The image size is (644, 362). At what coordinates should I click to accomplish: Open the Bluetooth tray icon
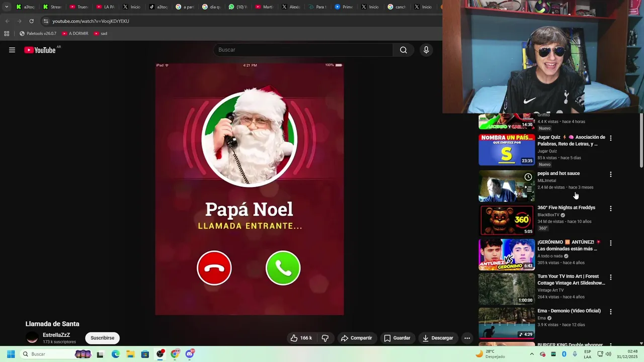564,354
